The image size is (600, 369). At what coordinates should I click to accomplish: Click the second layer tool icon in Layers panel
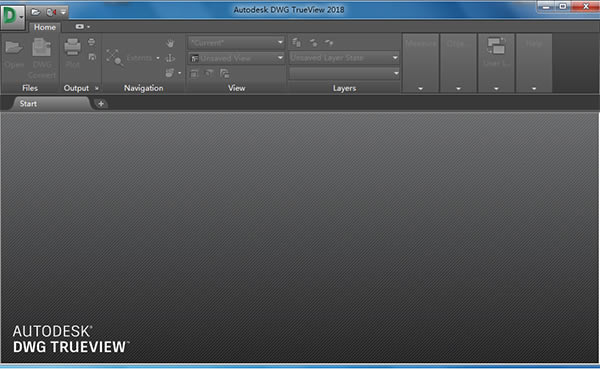(313, 42)
